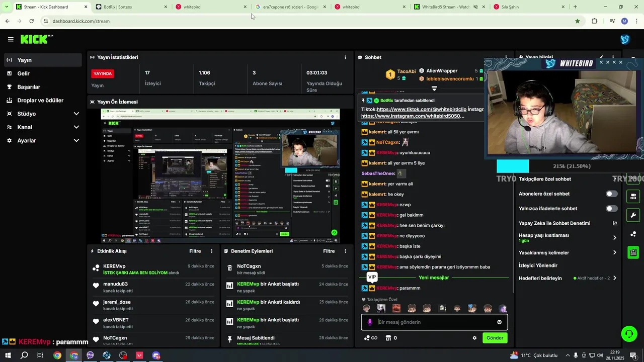This screenshot has width=644, height=362.
Task: Click heart icon beside manudu83 follow
Action: point(96,286)
